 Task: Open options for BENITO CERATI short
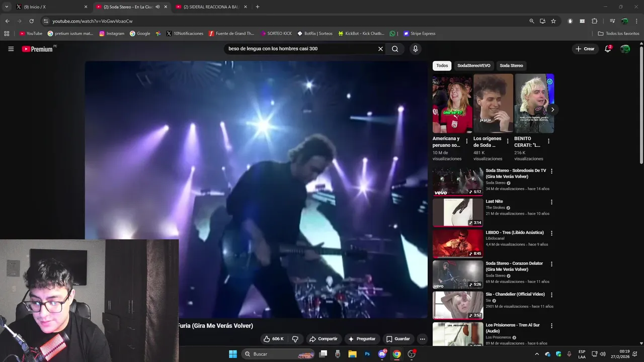pyautogui.click(x=548, y=141)
